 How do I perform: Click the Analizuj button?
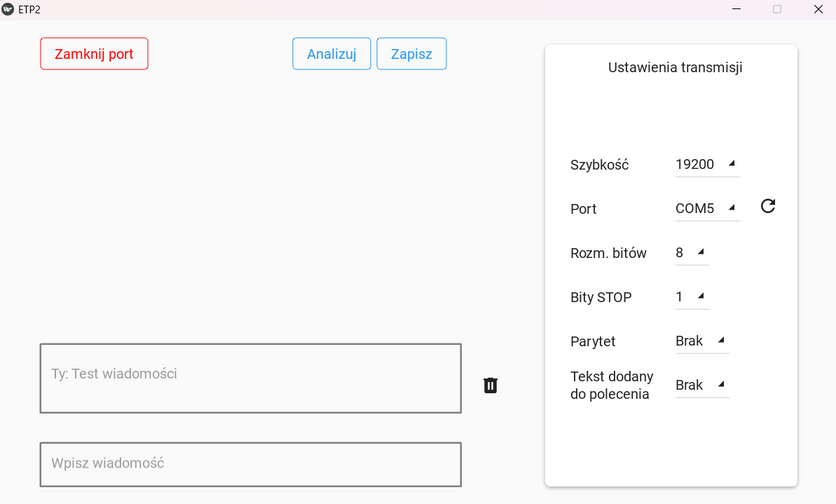[332, 54]
